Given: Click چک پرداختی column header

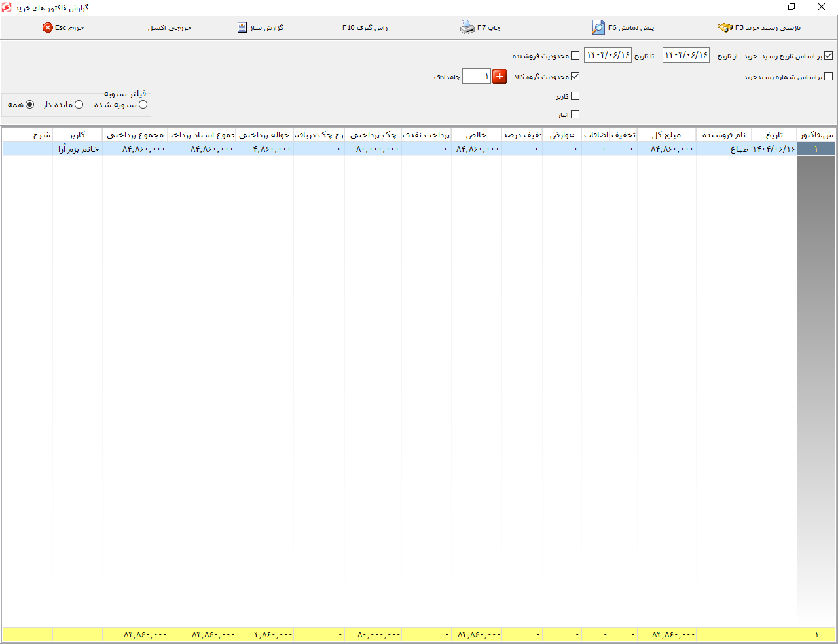Looking at the screenshot, I should coord(373,135).
